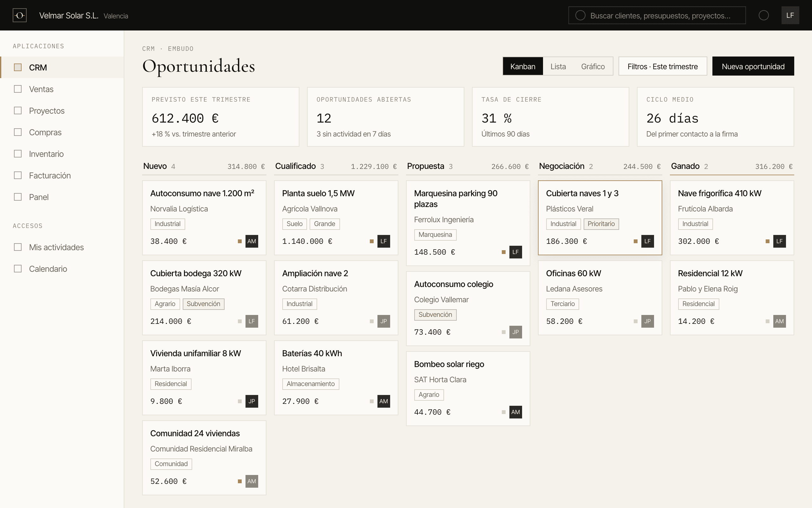Click the LF avatar on Planta suelo card
Viewport: 812px width, 508px height.
point(383,241)
